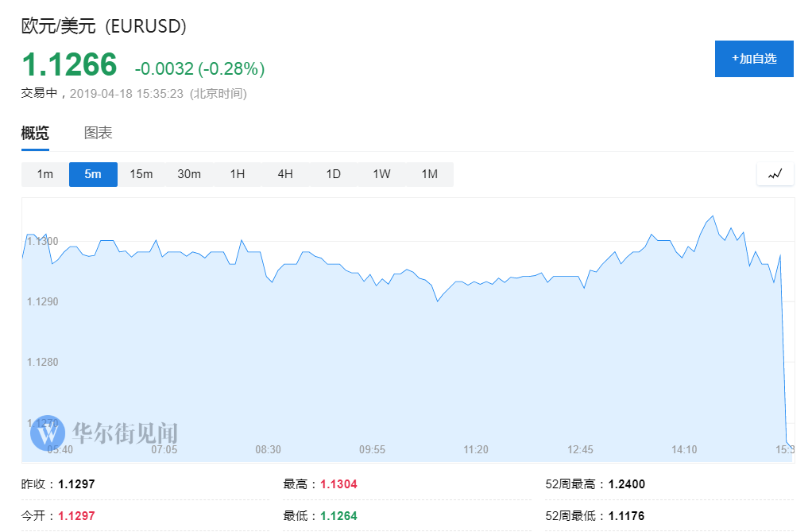This screenshot has height=532, width=812.
Task: Show the 1D daily chart
Action: pos(334,174)
